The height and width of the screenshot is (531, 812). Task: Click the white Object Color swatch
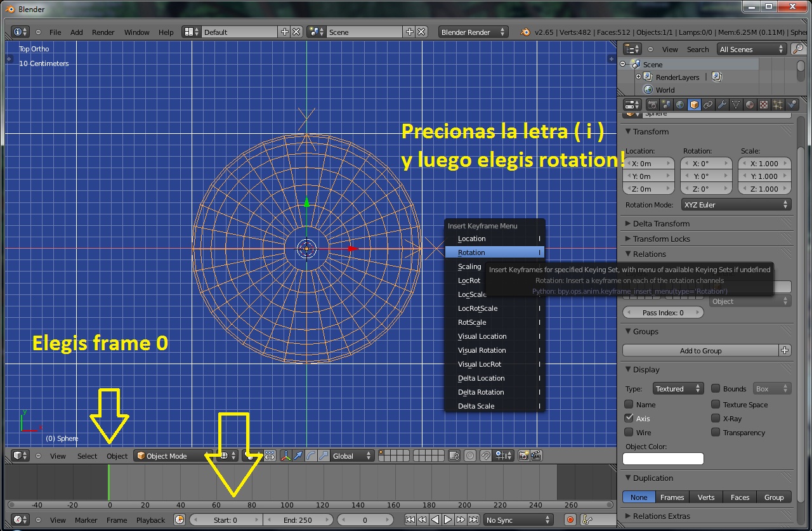click(x=663, y=459)
